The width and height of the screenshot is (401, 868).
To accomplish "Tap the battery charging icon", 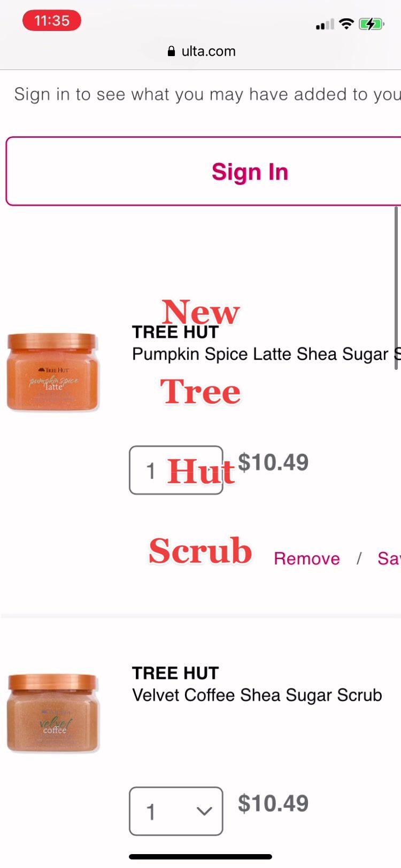I will 371,24.
